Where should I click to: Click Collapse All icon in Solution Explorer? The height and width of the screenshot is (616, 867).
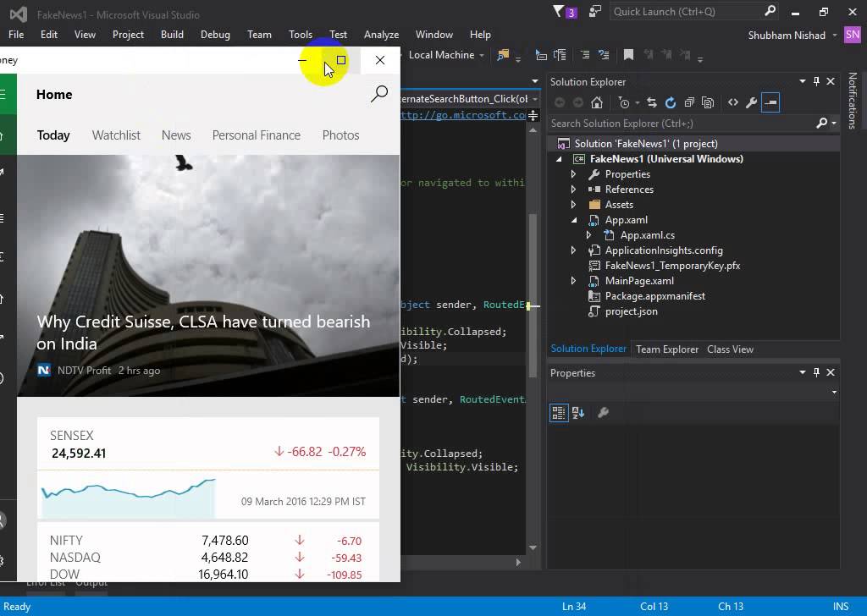pyautogui.click(x=688, y=102)
